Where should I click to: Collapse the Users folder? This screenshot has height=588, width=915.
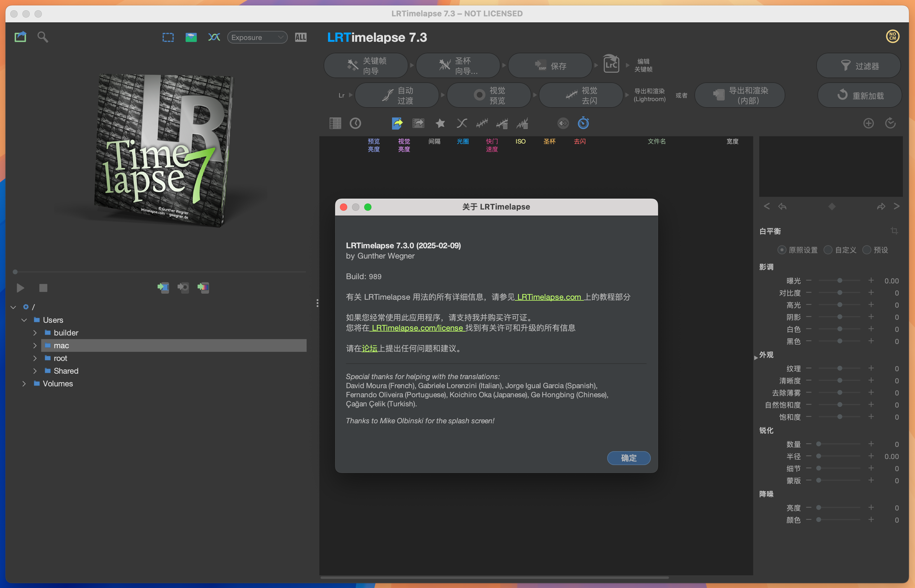pos(24,320)
